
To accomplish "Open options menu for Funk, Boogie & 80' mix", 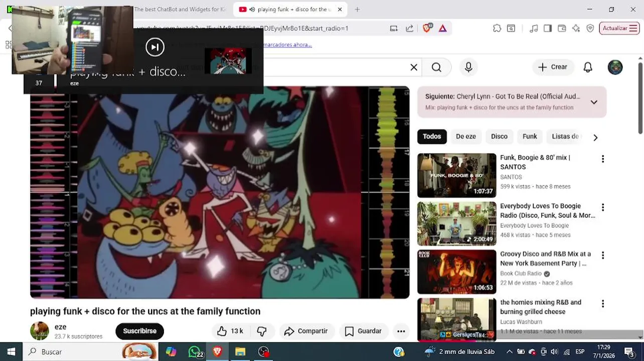I will coord(603,159).
